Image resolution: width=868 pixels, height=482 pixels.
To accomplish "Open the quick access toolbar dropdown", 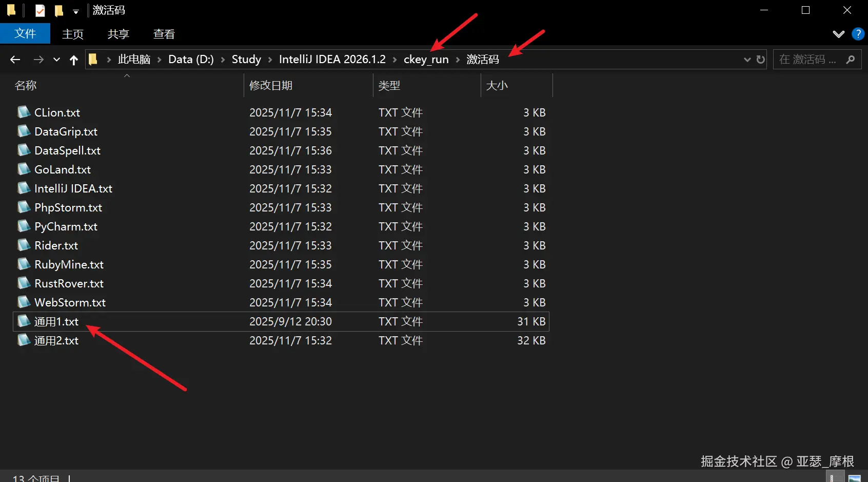I will coord(75,11).
